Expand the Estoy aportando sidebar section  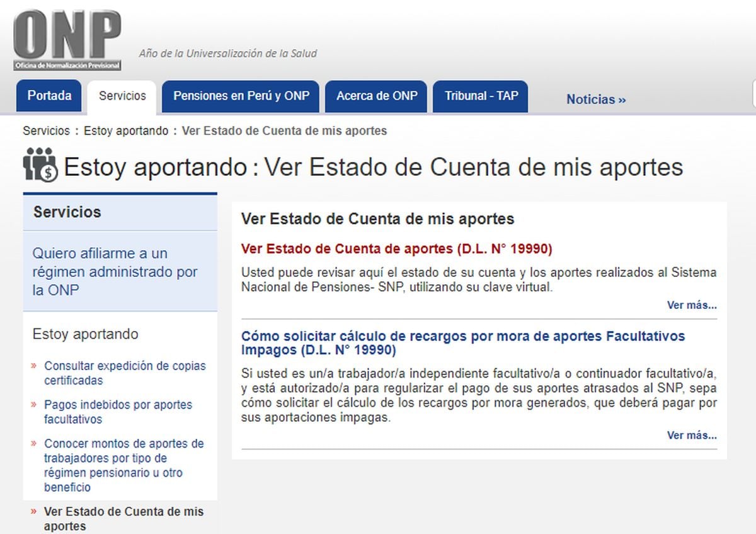click(x=85, y=334)
